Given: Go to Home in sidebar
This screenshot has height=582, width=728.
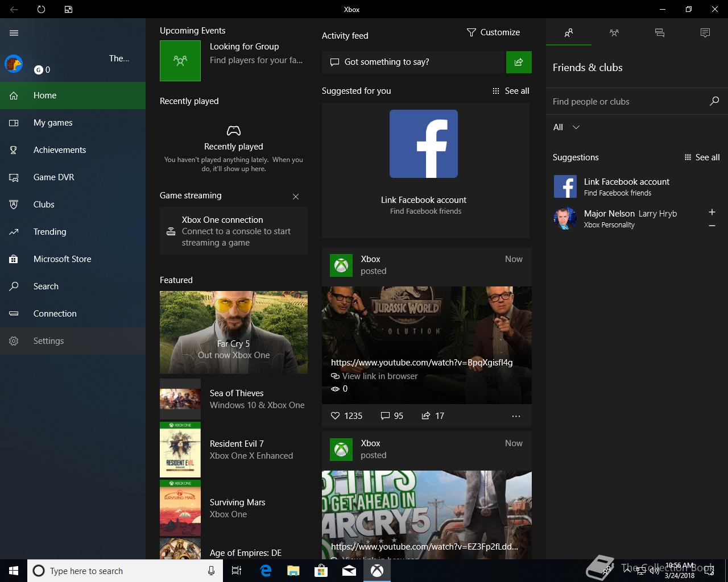Looking at the screenshot, I should (x=73, y=95).
